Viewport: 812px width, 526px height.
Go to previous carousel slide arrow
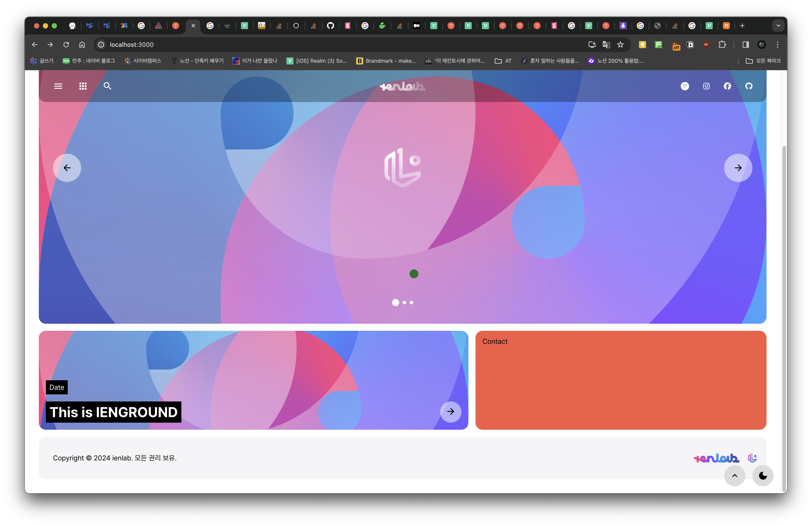67,168
